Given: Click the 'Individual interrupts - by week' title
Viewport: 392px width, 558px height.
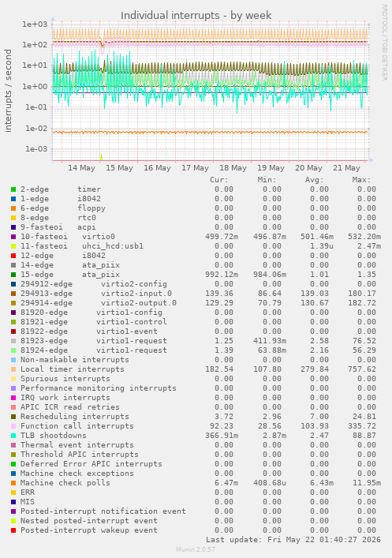Looking at the screenshot, I should (196, 16).
